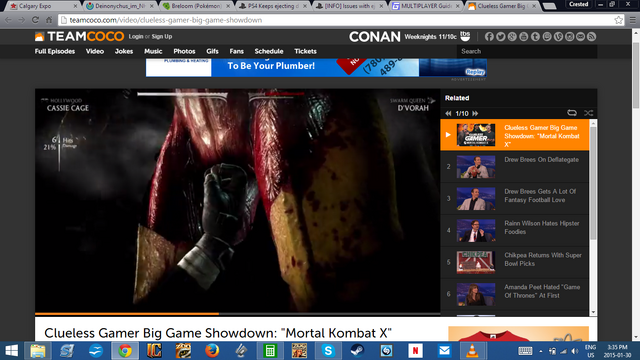Select currently playing Clueless Gamer playlist item
This screenshot has width=640, height=360.
[x=515, y=135]
